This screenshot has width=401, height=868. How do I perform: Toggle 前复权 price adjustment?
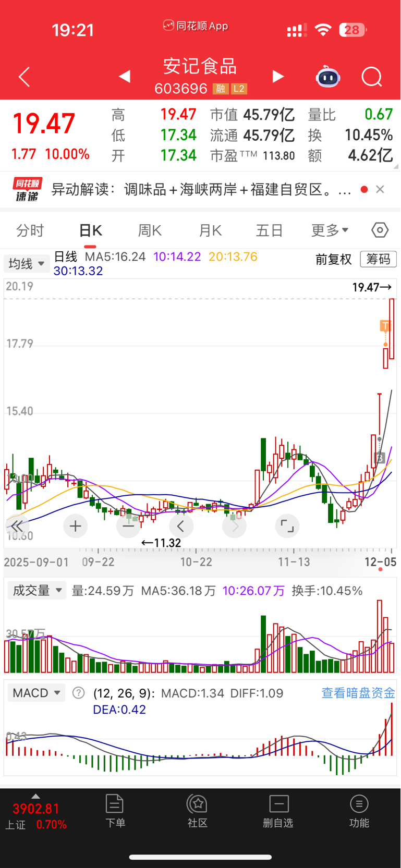[x=334, y=259]
